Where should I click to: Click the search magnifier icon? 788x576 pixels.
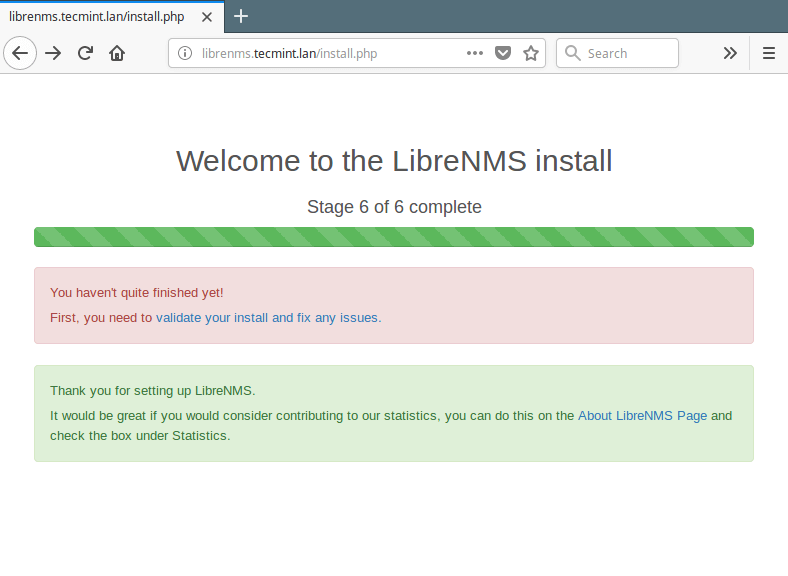pos(572,53)
